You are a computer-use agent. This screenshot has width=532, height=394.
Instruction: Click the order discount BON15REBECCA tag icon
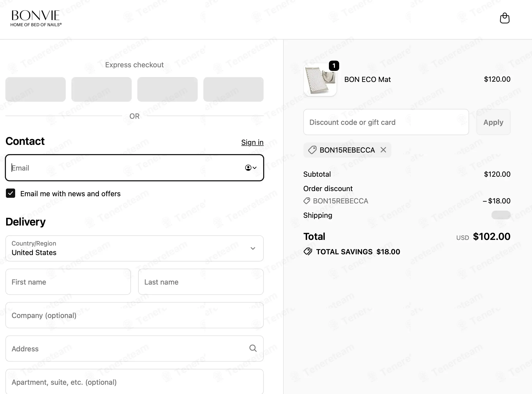click(x=307, y=201)
